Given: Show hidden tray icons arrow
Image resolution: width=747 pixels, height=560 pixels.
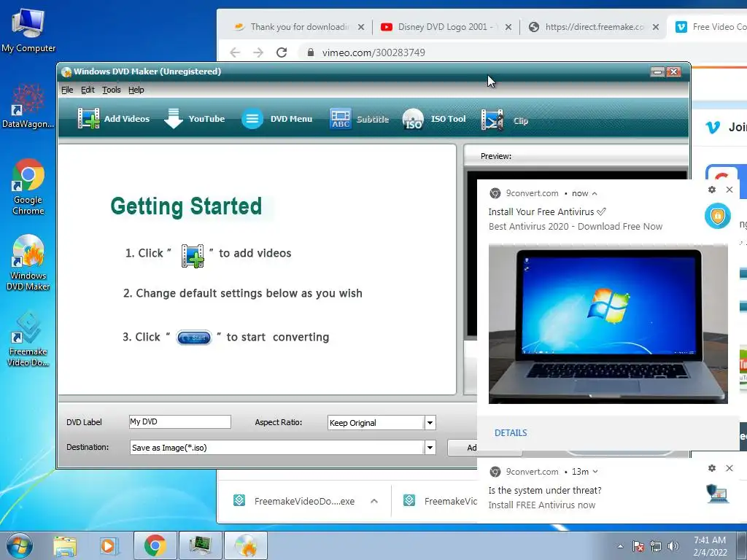Looking at the screenshot, I should [620, 546].
